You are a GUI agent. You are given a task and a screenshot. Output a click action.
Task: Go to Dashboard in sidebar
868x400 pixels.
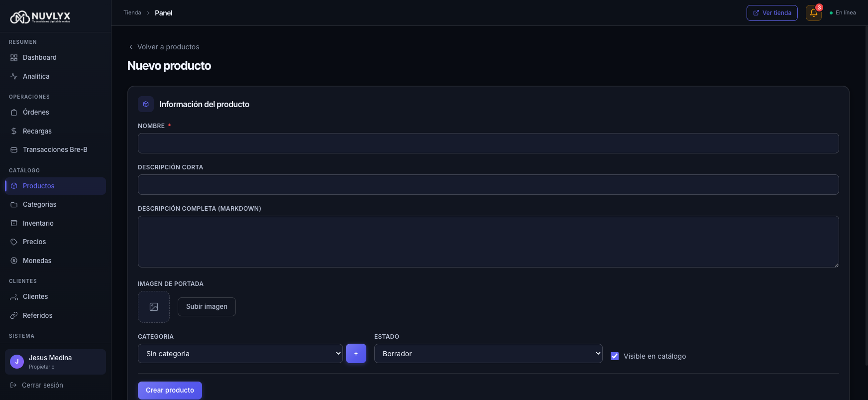click(39, 58)
